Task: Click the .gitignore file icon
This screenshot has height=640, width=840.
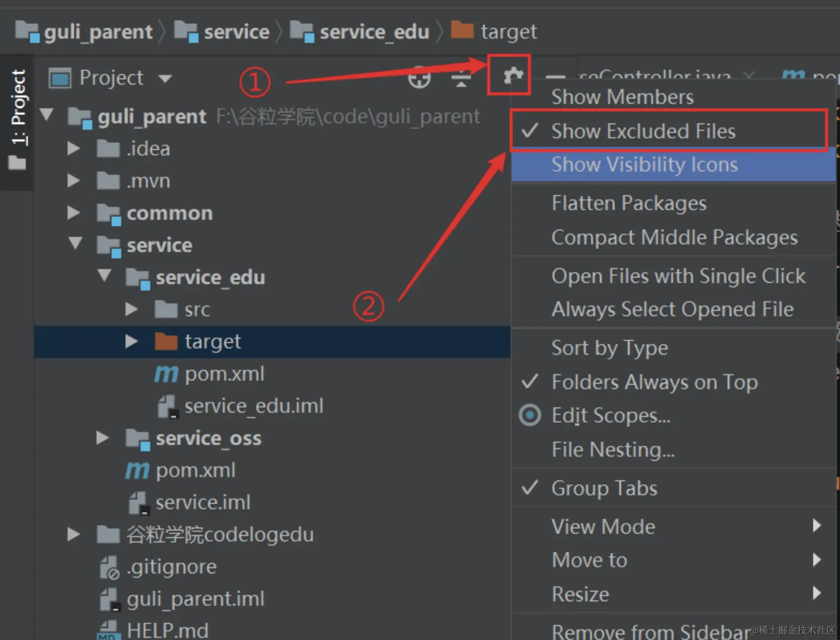Action: coord(110,567)
